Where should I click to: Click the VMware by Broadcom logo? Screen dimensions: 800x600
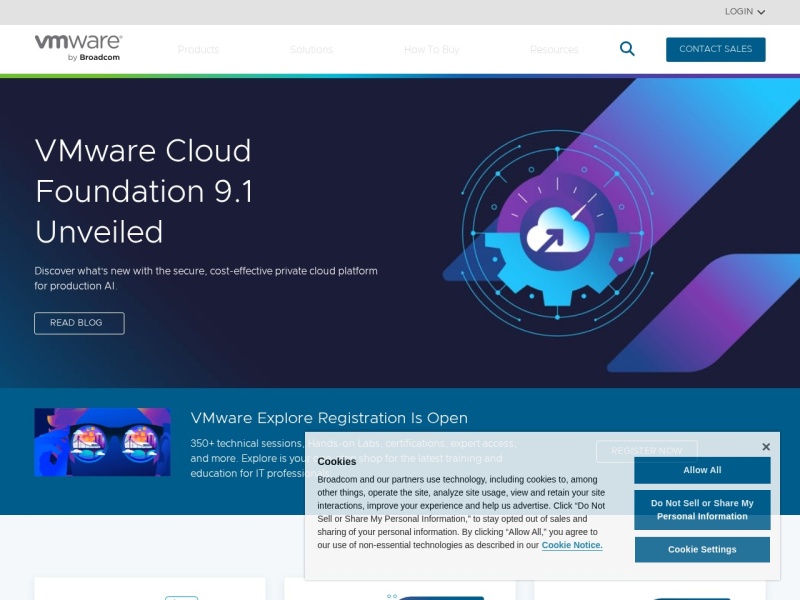coord(79,48)
